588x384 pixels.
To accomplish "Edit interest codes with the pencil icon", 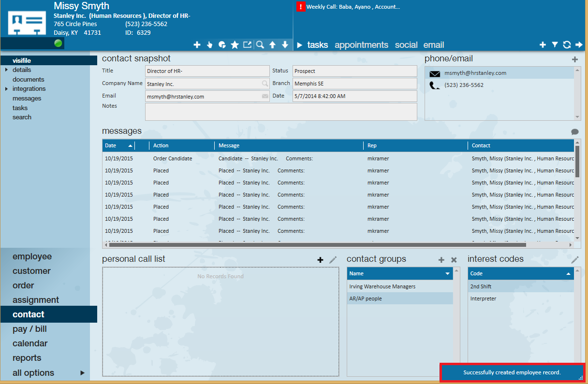I will (x=574, y=260).
